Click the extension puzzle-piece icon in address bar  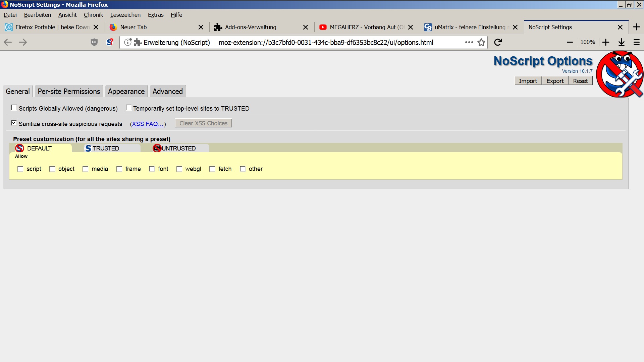point(138,42)
